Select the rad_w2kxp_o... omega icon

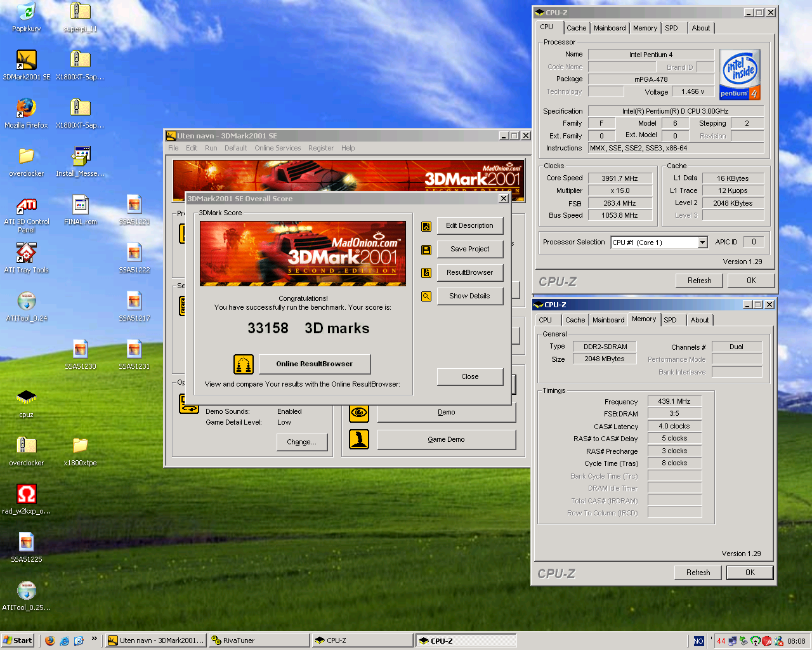coord(26,494)
